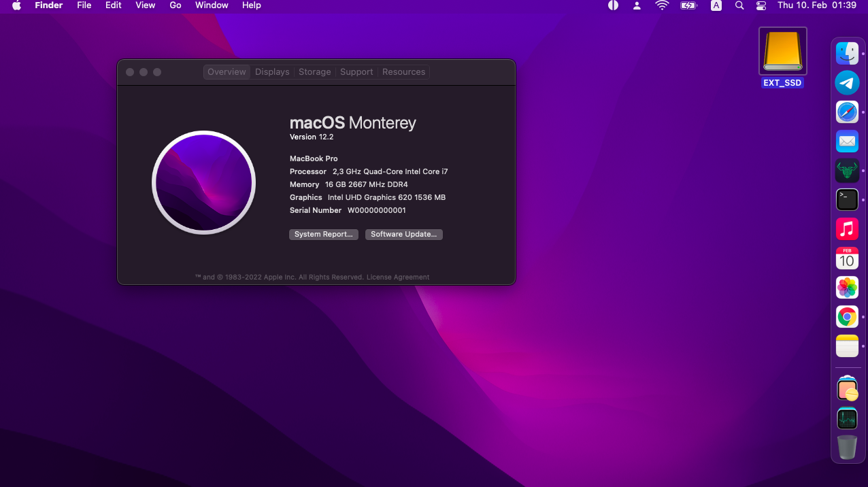Open Notes app from the Dock
Image resolution: width=868 pixels, height=487 pixels.
pyautogui.click(x=847, y=346)
